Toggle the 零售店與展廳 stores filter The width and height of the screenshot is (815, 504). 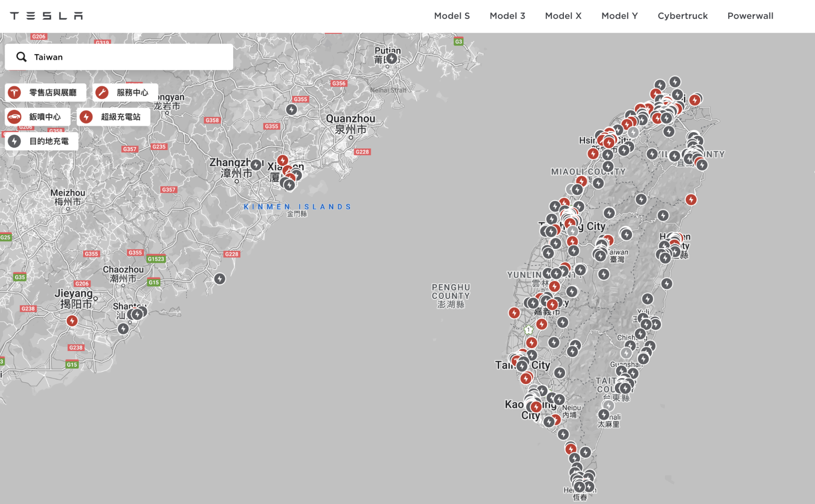click(46, 93)
